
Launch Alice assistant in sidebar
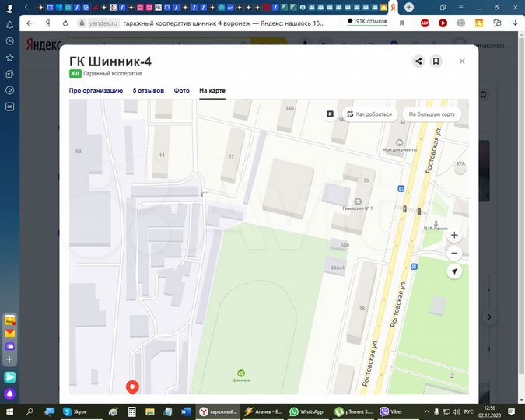click(9, 394)
